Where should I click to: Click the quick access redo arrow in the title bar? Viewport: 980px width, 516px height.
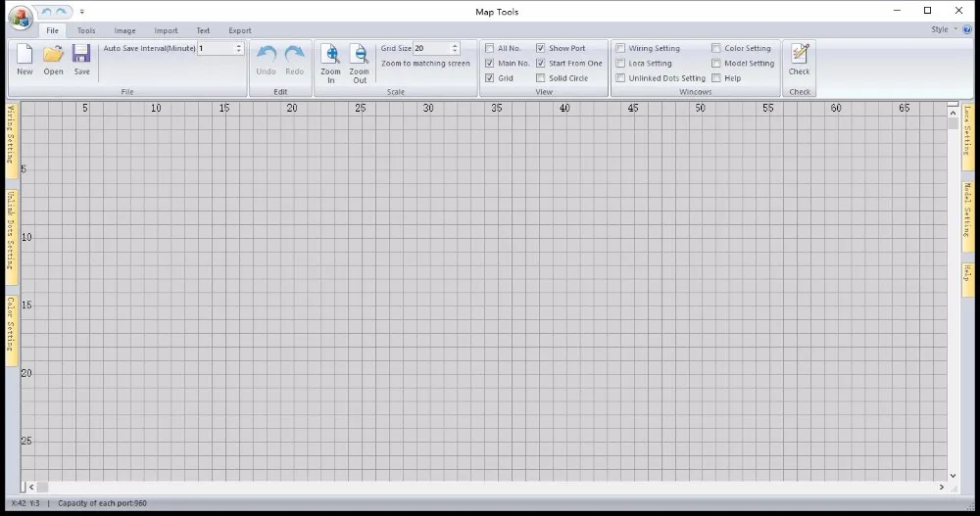click(61, 12)
